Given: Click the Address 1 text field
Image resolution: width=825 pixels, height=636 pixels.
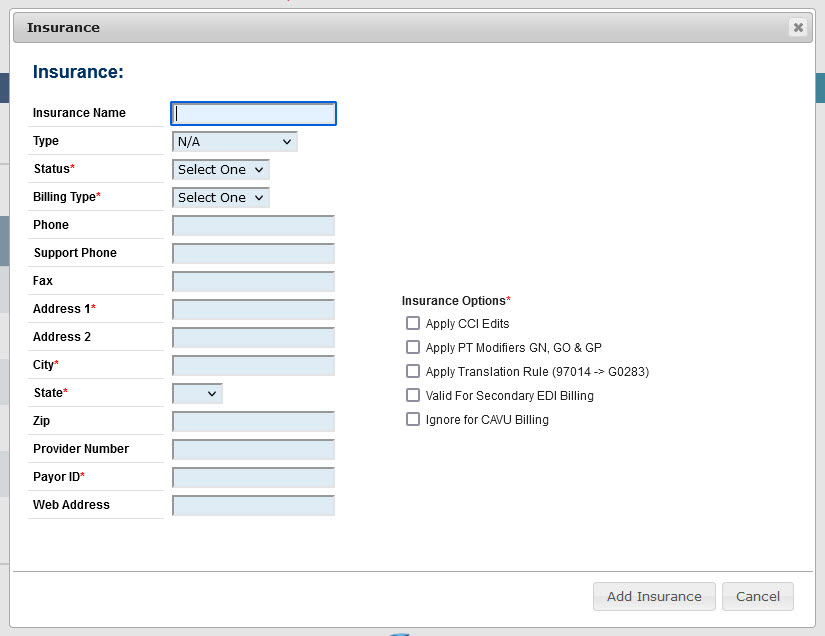Looking at the screenshot, I should point(254,309).
